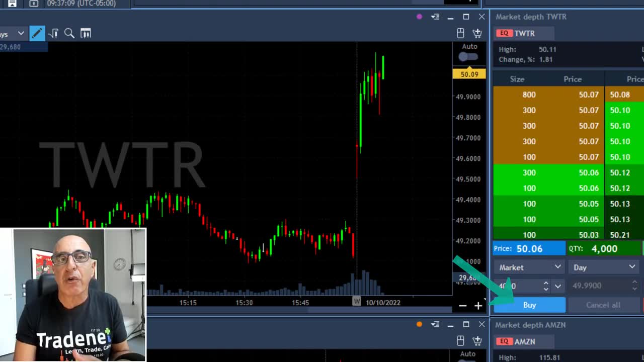
Task: Click the Price 50.06 order field
Action: pos(529,248)
